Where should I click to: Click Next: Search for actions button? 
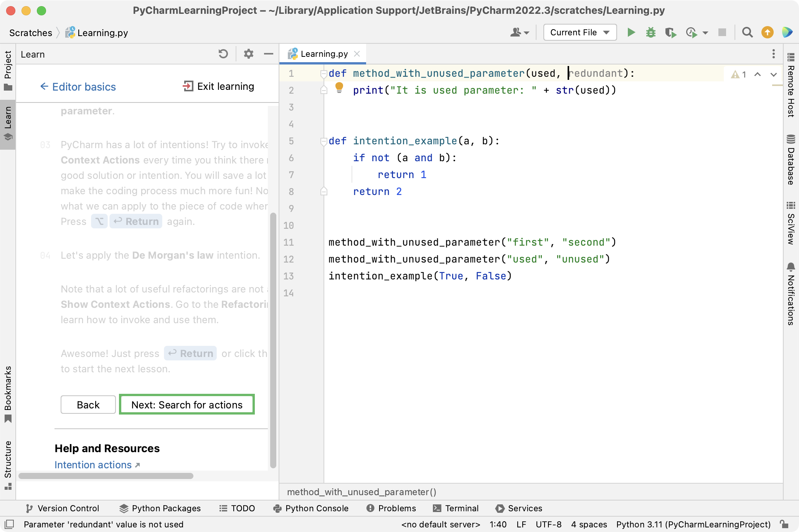[187, 405]
